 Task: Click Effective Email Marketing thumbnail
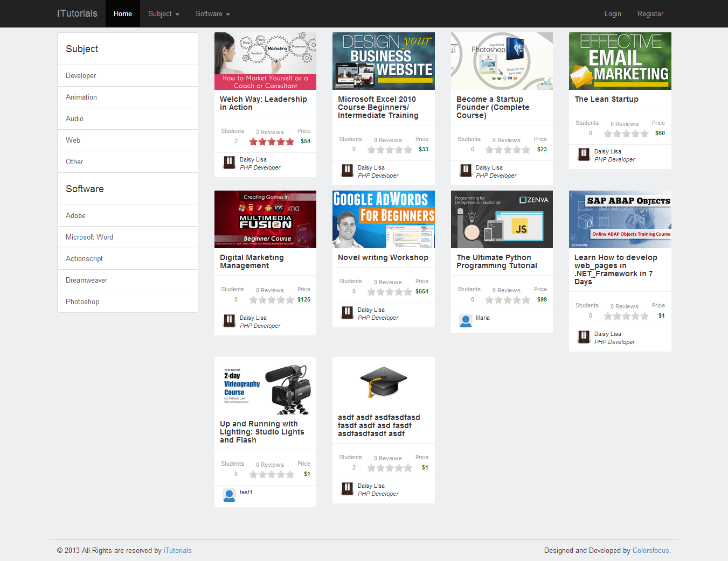tap(620, 61)
